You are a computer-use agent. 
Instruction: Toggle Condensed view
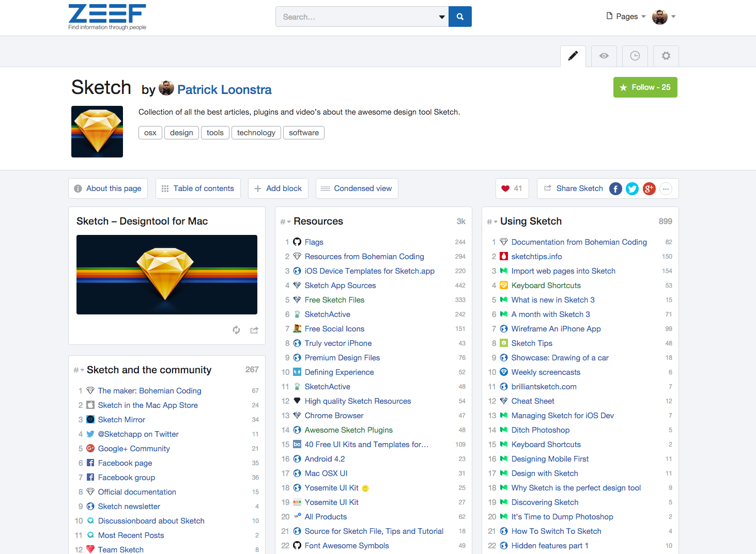(x=357, y=188)
